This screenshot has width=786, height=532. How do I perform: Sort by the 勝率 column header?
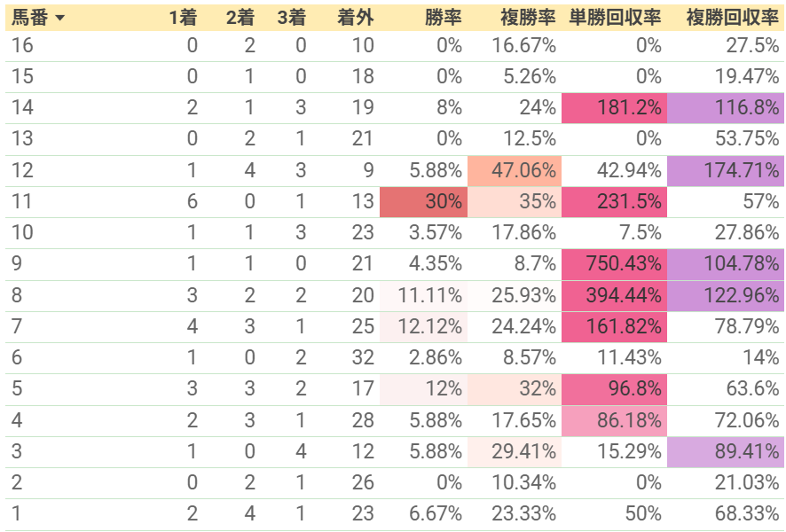444,18
